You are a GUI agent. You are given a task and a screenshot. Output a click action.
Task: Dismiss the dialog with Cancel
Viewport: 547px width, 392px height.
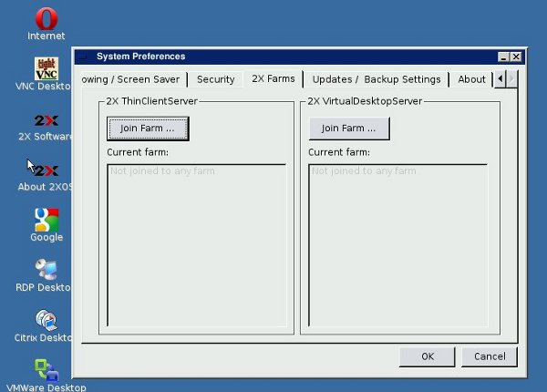pyautogui.click(x=490, y=356)
